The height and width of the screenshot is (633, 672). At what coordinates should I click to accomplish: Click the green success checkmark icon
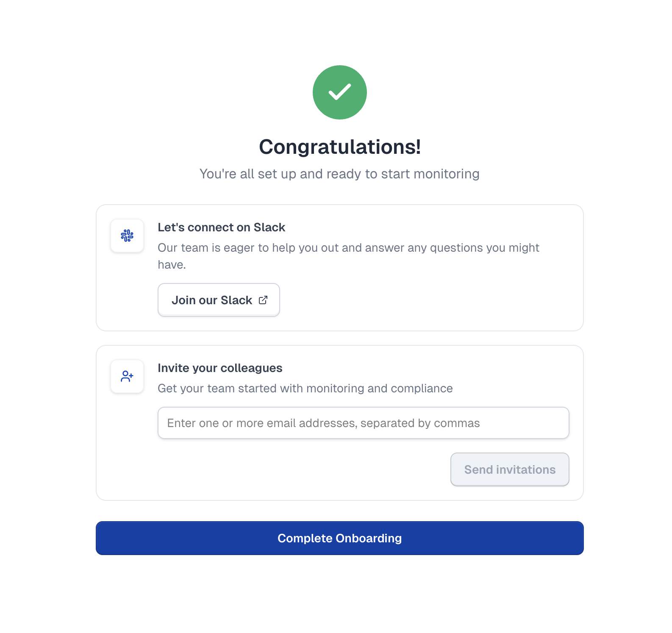pos(339,92)
